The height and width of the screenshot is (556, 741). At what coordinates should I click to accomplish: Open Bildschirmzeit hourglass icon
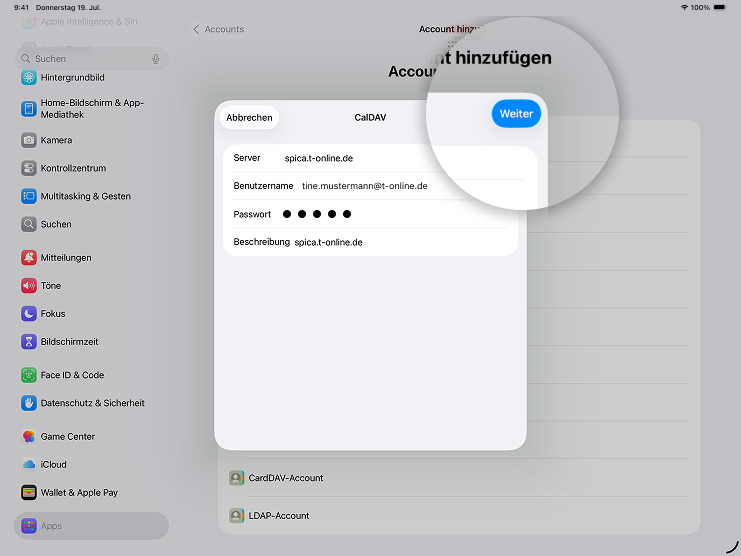coord(29,342)
